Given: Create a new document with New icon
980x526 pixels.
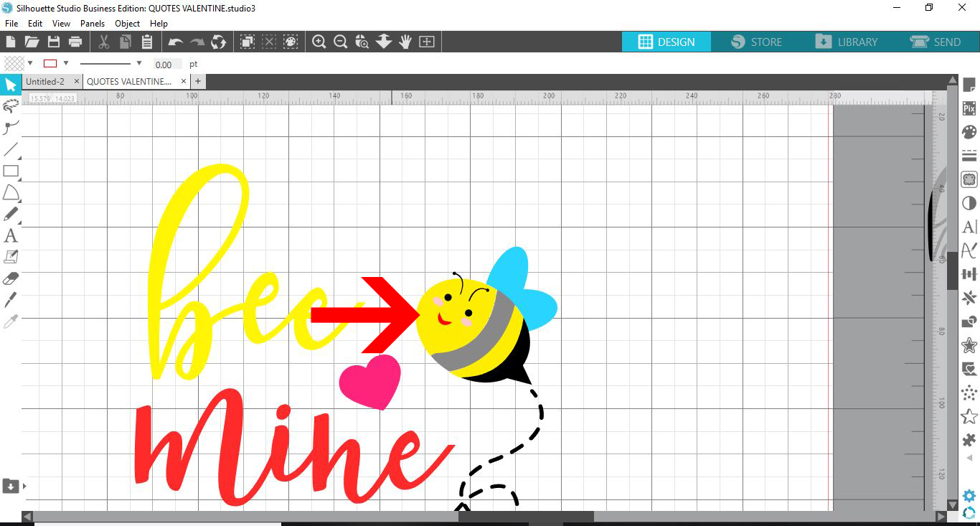Looking at the screenshot, I should point(11,42).
